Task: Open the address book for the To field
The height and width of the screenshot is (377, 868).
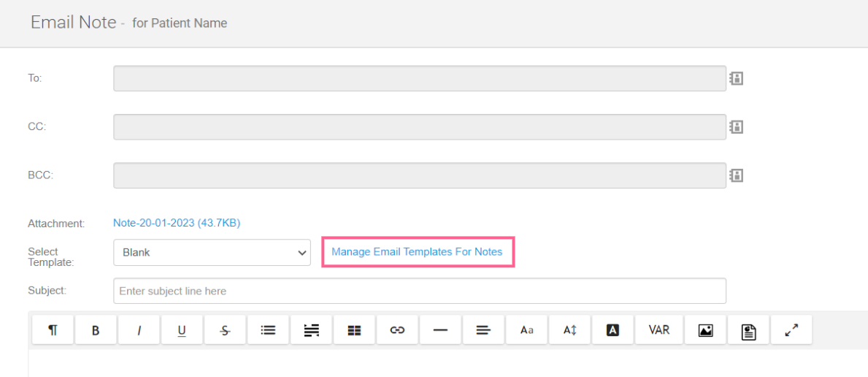Action: point(737,78)
